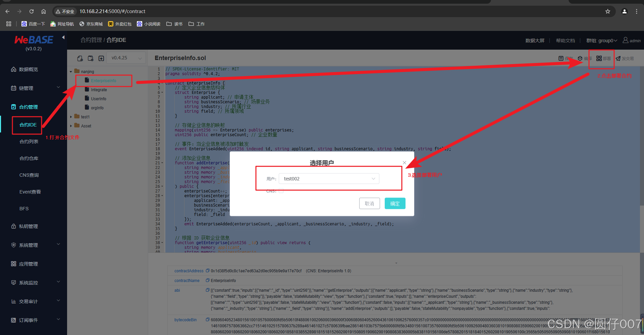Click the 交易审计 chart icon
This screenshot has width=644, height=335.
point(13,301)
